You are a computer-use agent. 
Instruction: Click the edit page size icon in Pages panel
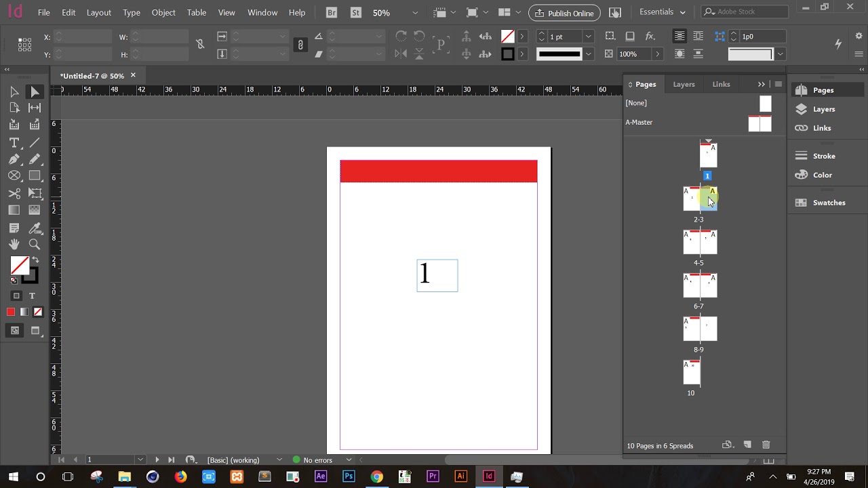tap(728, 445)
